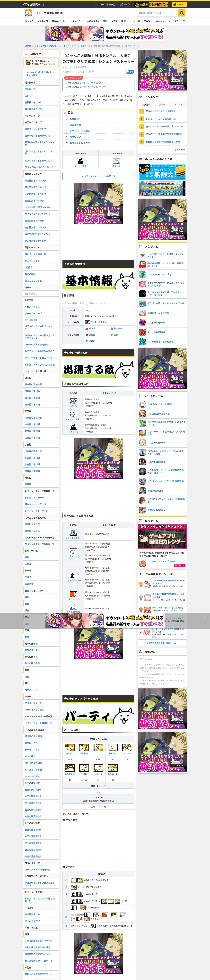Image resolution: width=210 pixels, height=980 pixels.
Task: Open ガチャシミュ in top navigation
Action: (x=77, y=21)
